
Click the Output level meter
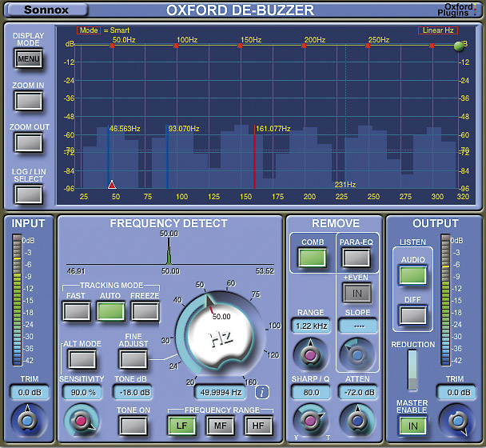coord(445,300)
